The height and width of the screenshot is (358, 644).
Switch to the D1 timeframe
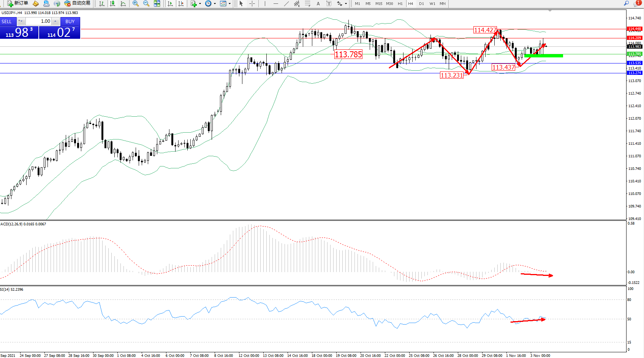click(x=421, y=3)
